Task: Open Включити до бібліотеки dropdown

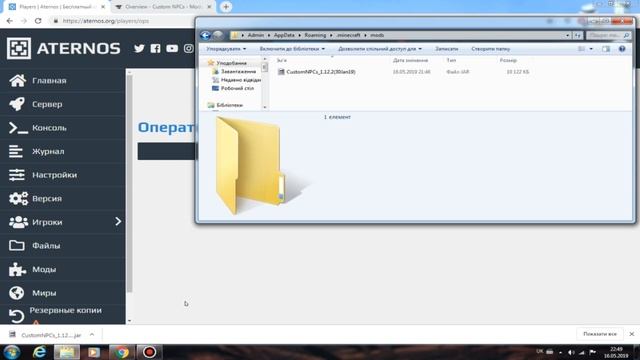Action: pos(292,49)
